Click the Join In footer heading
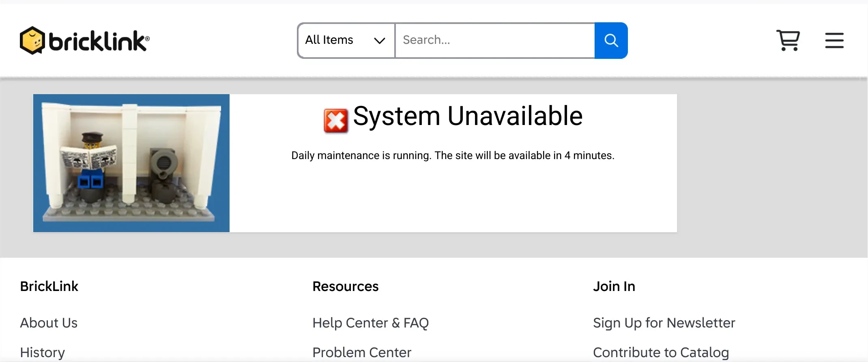 tap(614, 287)
